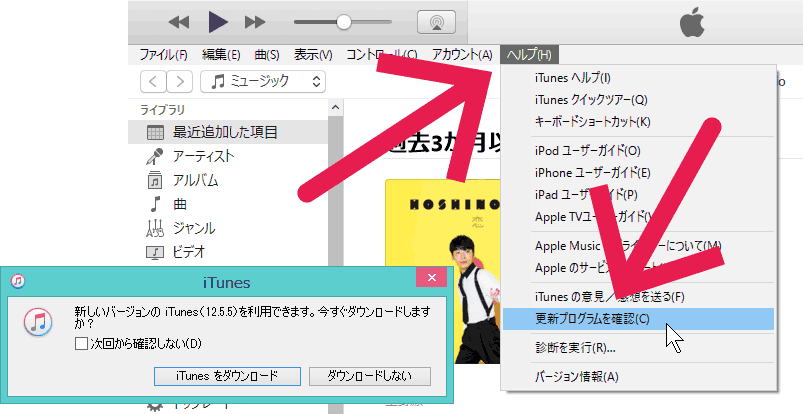The image size is (803, 414).
Task: Click the ビデオ screen icon
Action: tap(155, 252)
